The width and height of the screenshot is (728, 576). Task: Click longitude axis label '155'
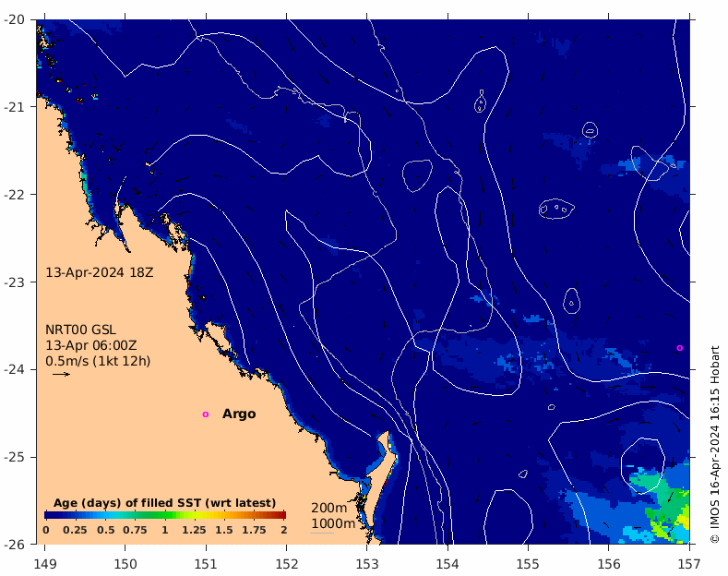[x=528, y=564]
